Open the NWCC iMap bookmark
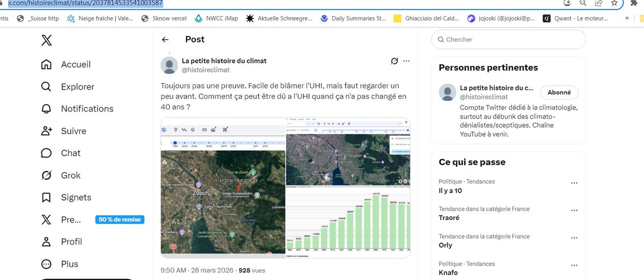 click(217, 18)
